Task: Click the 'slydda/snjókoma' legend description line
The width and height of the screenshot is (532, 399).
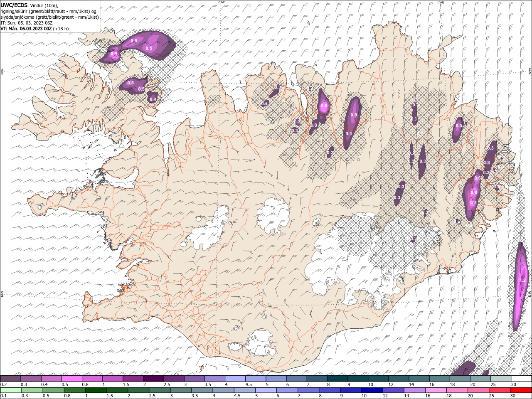Action: [49, 17]
